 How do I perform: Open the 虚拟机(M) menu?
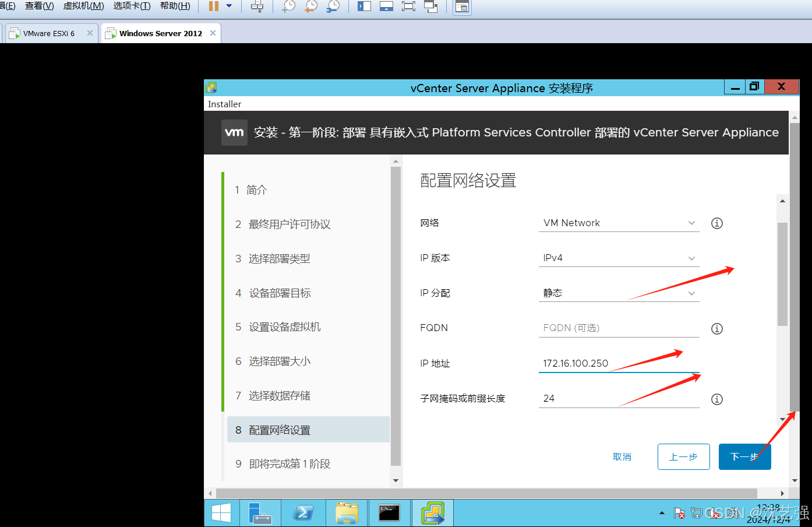[83, 6]
